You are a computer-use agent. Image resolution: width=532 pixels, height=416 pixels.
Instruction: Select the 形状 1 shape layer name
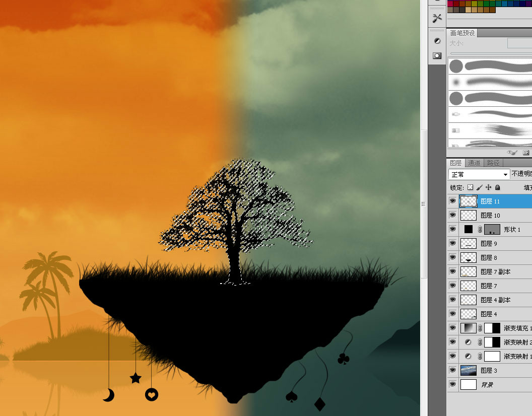pos(512,230)
